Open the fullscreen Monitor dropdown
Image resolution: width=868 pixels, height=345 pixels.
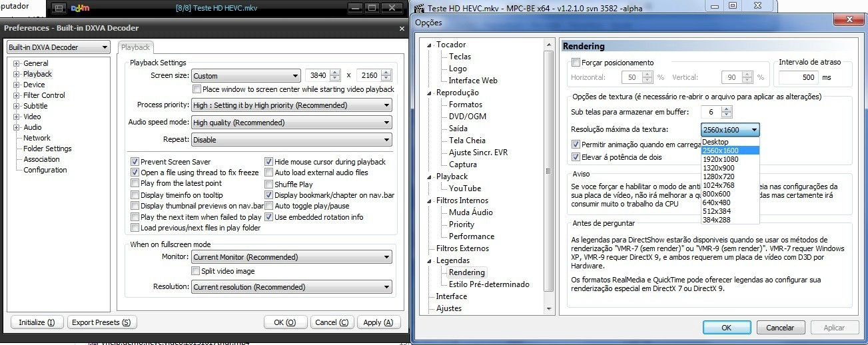pos(292,257)
